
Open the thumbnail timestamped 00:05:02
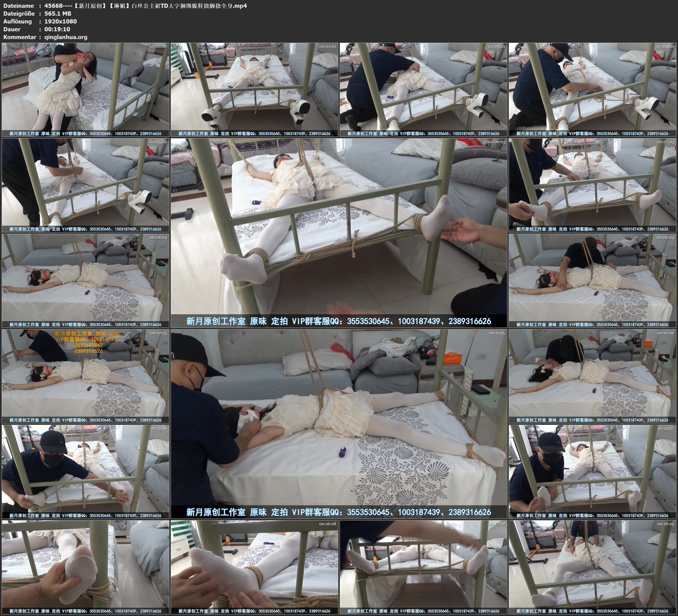(85, 185)
